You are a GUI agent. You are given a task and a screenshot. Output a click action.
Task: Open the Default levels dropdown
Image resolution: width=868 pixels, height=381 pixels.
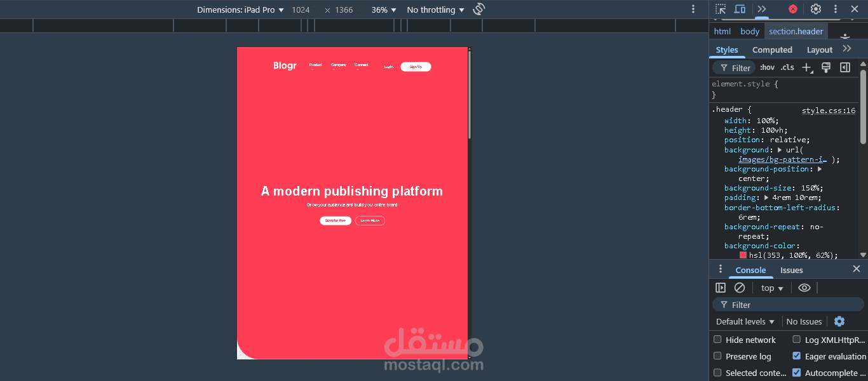coord(745,321)
